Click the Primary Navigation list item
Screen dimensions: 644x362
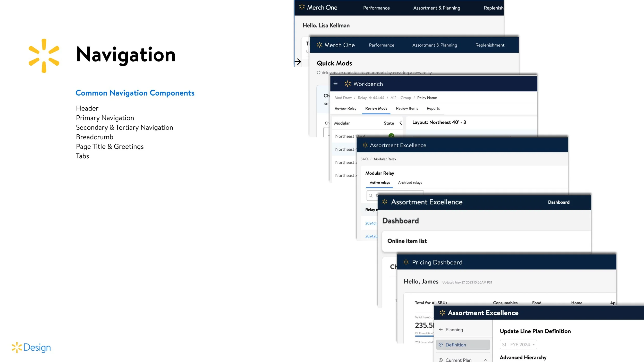click(x=105, y=118)
